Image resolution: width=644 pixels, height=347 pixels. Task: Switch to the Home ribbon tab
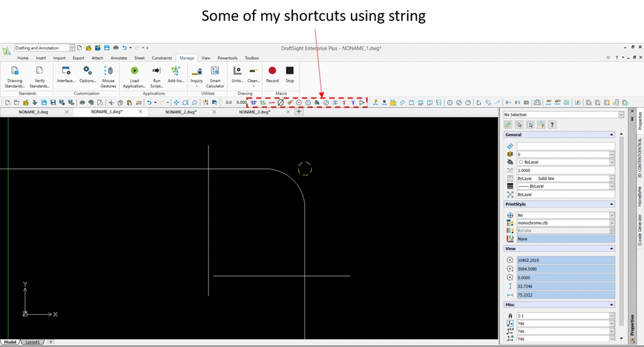click(x=23, y=58)
